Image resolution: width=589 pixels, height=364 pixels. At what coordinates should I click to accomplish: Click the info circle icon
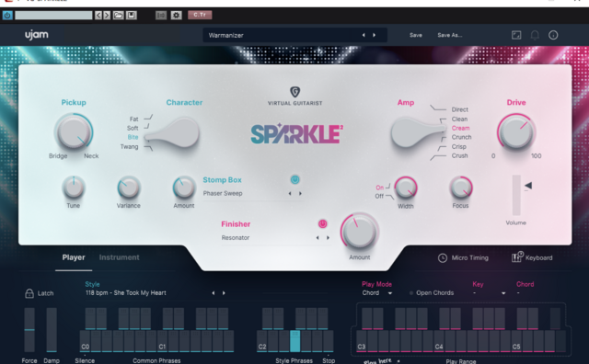553,35
